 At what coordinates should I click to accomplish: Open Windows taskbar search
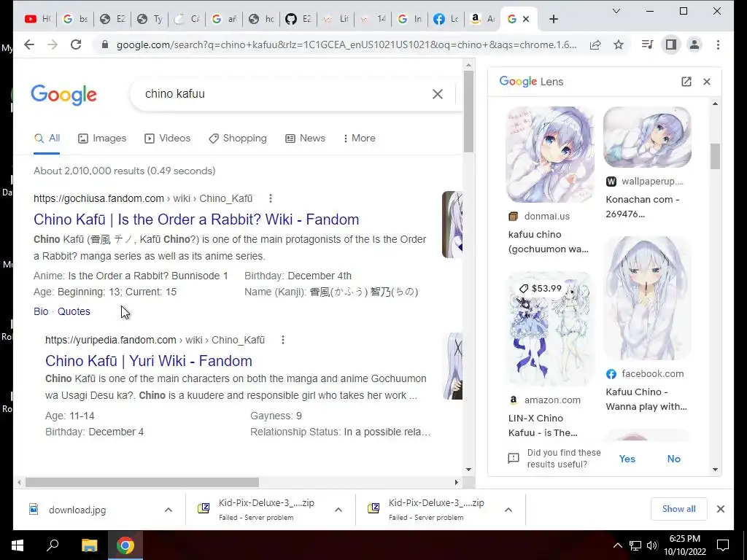tap(53, 545)
